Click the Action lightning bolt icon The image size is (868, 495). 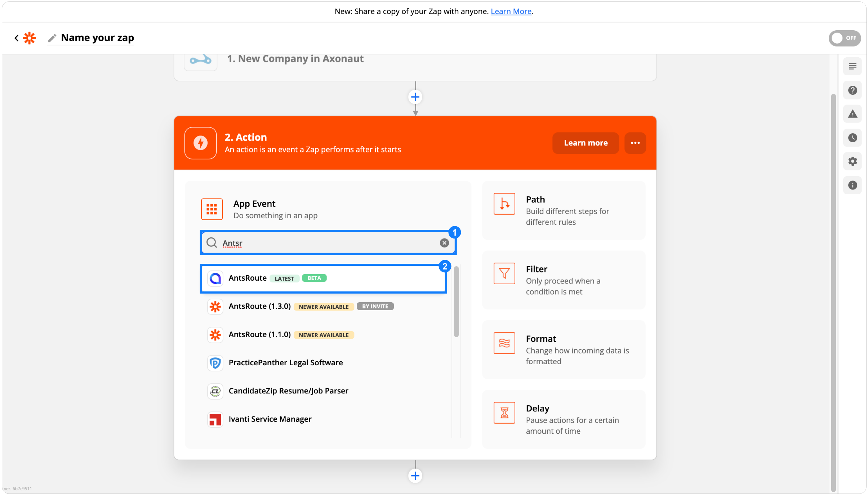(x=201, y=143)
